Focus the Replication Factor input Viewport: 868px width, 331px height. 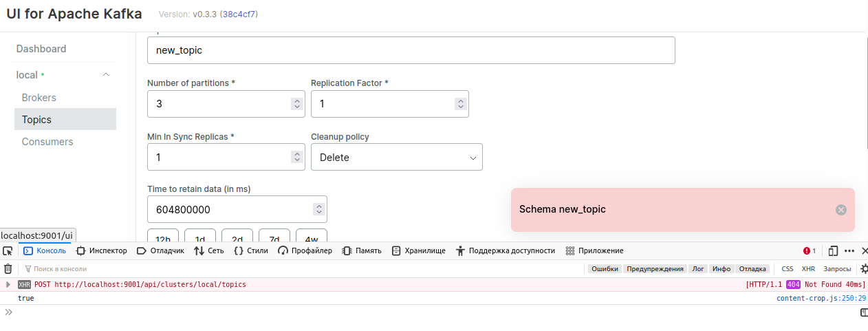[x=390, y=104]
